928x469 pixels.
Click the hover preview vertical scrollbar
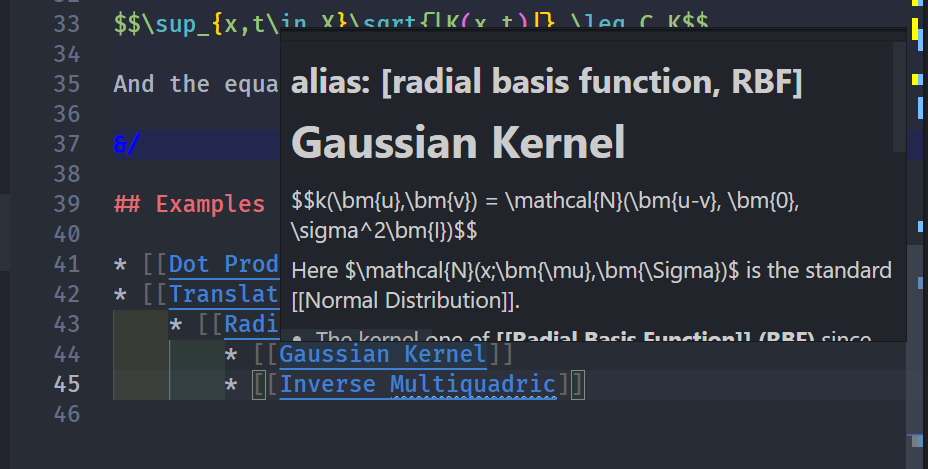coord(899,97)
